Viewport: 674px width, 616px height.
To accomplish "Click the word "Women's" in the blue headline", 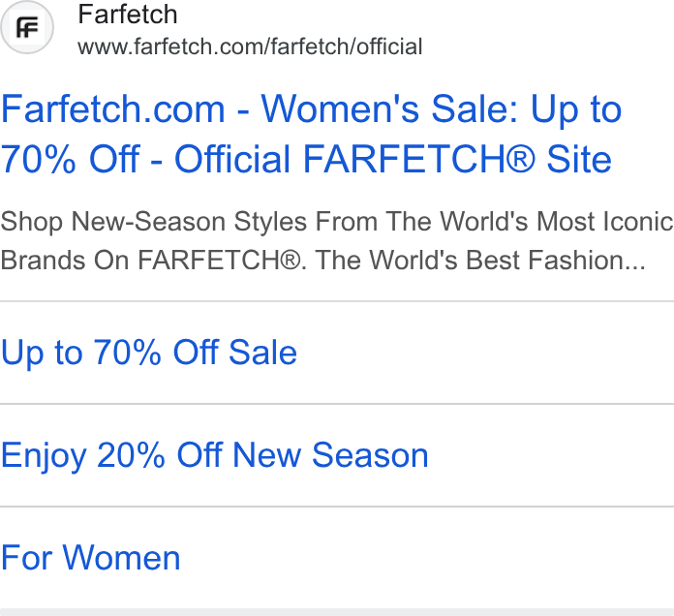I will pos(340,109).
